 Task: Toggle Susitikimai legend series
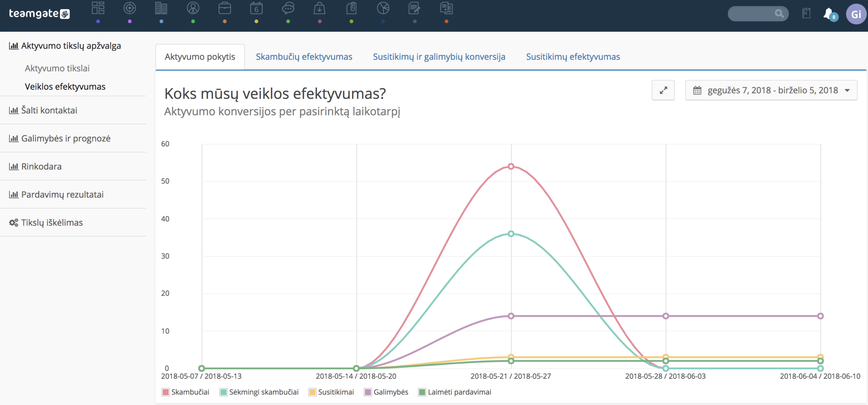point(331,392)
